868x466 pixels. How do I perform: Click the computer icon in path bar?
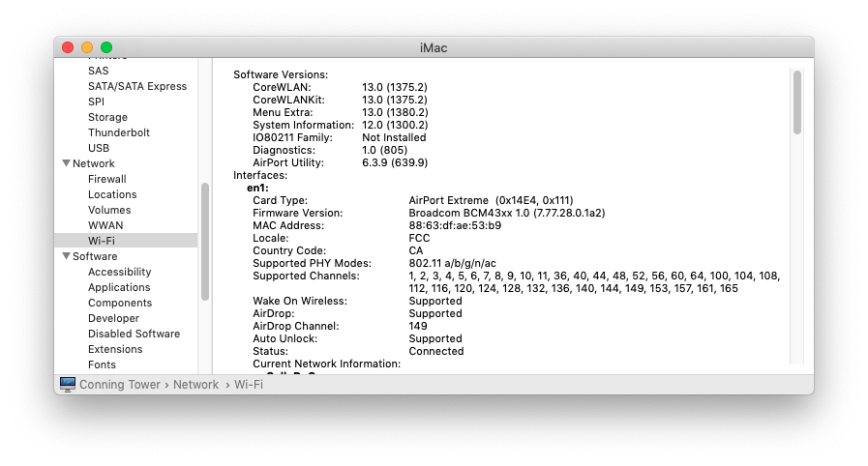click(x=68, y=384)
